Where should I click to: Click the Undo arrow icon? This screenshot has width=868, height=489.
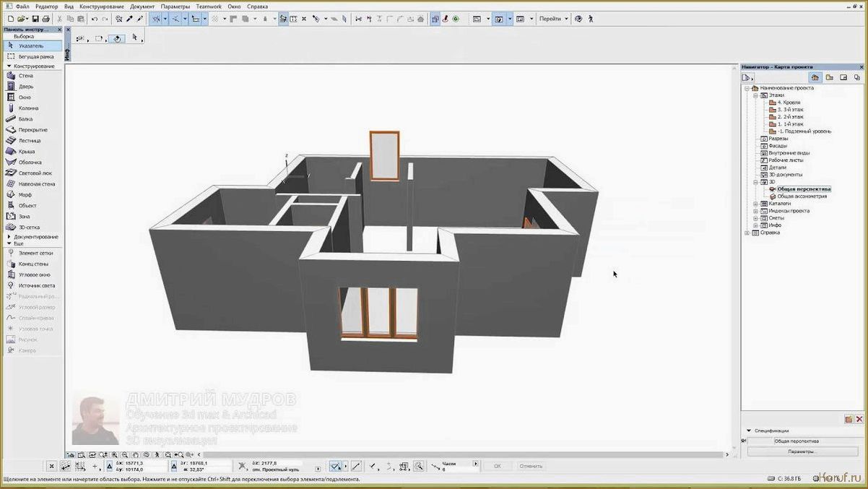click(x=95, y=19)
